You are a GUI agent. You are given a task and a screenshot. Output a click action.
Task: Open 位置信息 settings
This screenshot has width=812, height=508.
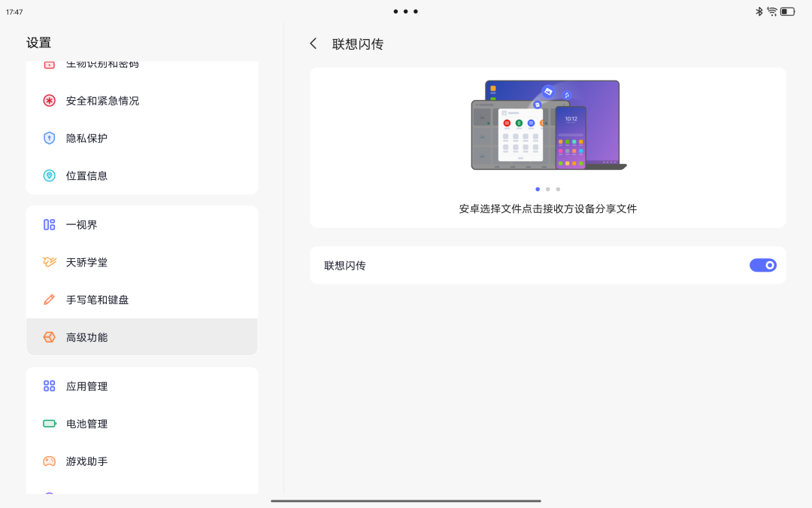tap(142, 175)
